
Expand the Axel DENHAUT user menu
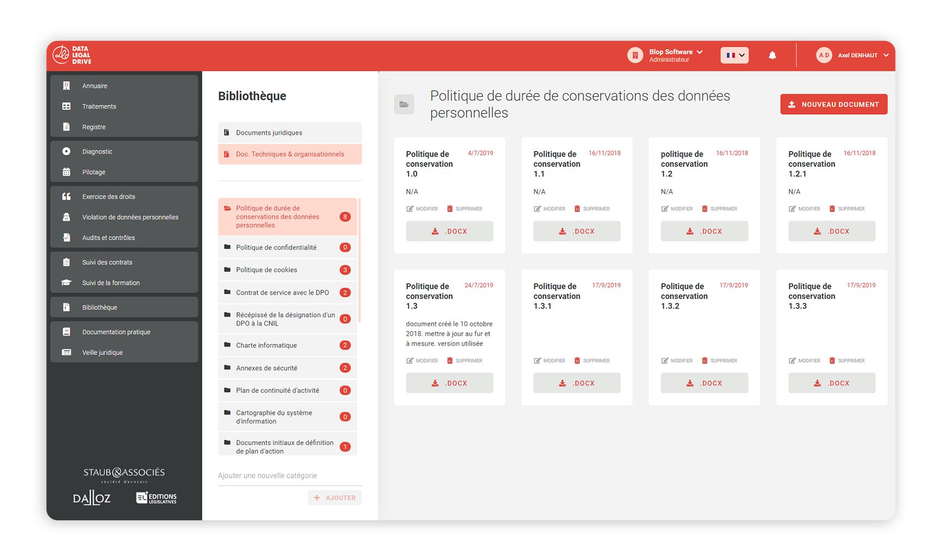click(886, 55)
